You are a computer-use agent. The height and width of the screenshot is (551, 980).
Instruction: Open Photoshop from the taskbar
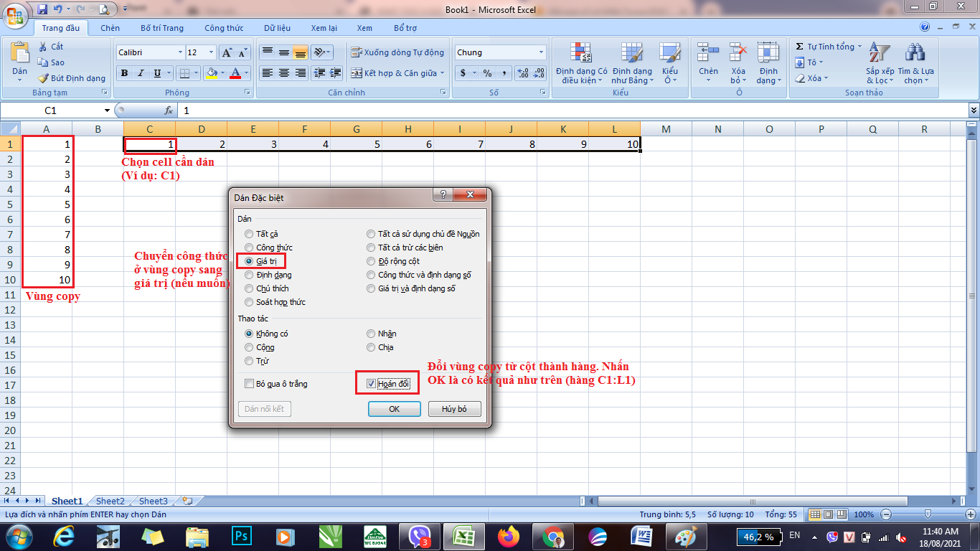point(241,536)
